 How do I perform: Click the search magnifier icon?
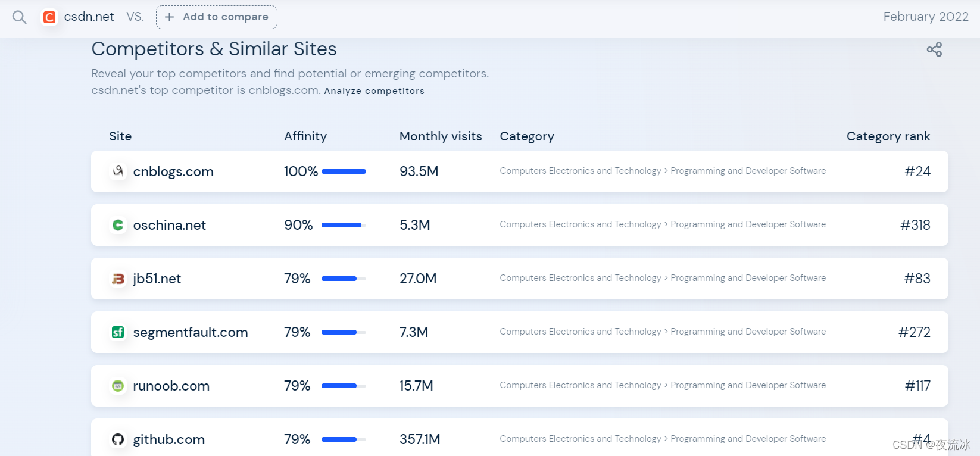20,17
